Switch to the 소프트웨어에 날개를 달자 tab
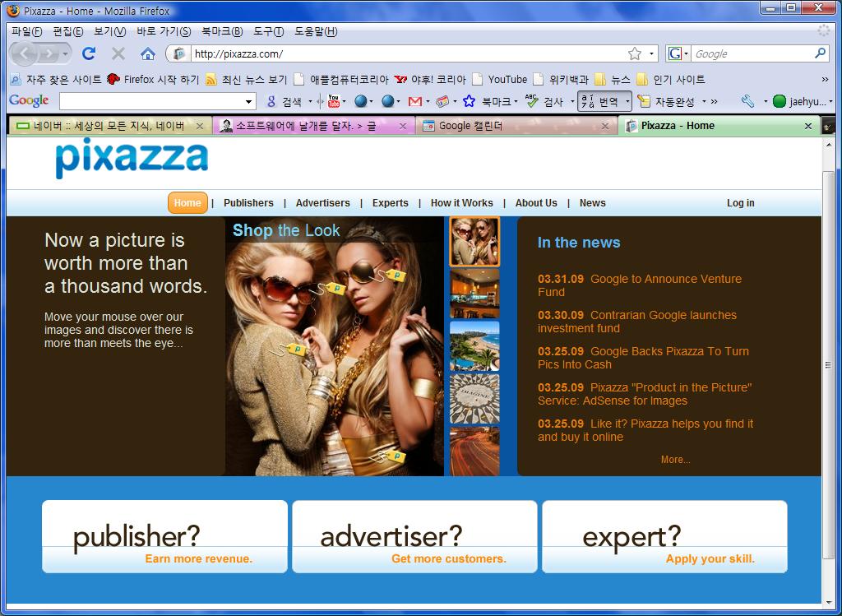The height and width of the screenshot is (616, 842). coord(313,126)
